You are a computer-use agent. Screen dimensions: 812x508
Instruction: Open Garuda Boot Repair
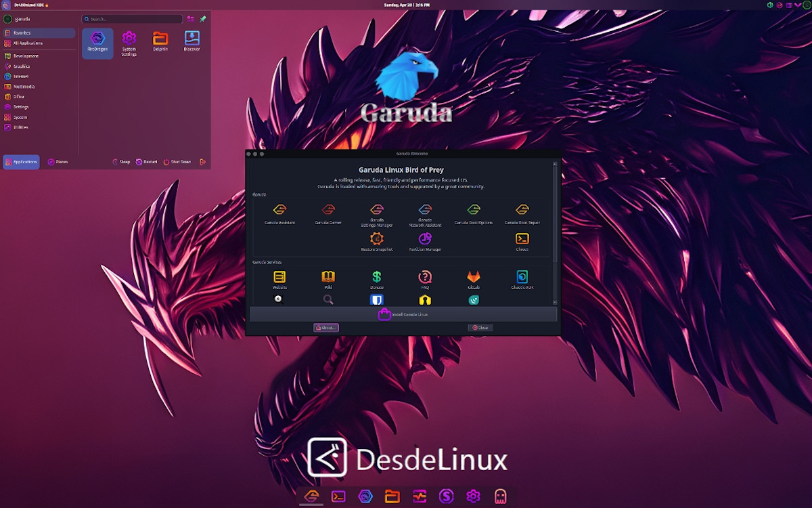[522, 211]
